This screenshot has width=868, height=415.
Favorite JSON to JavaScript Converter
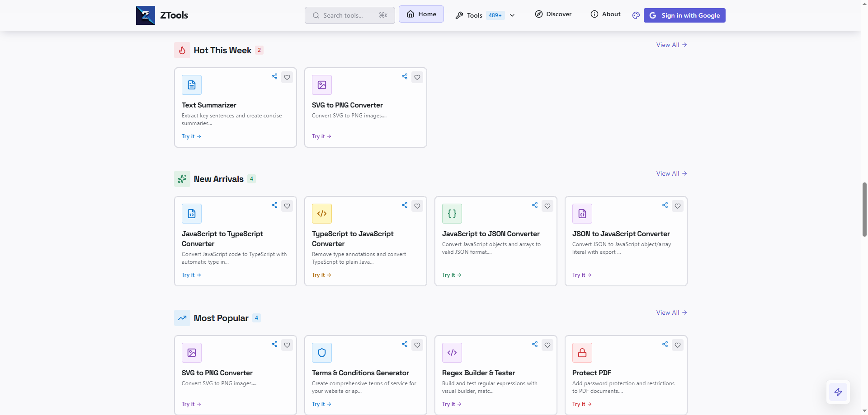pos(678,206)
